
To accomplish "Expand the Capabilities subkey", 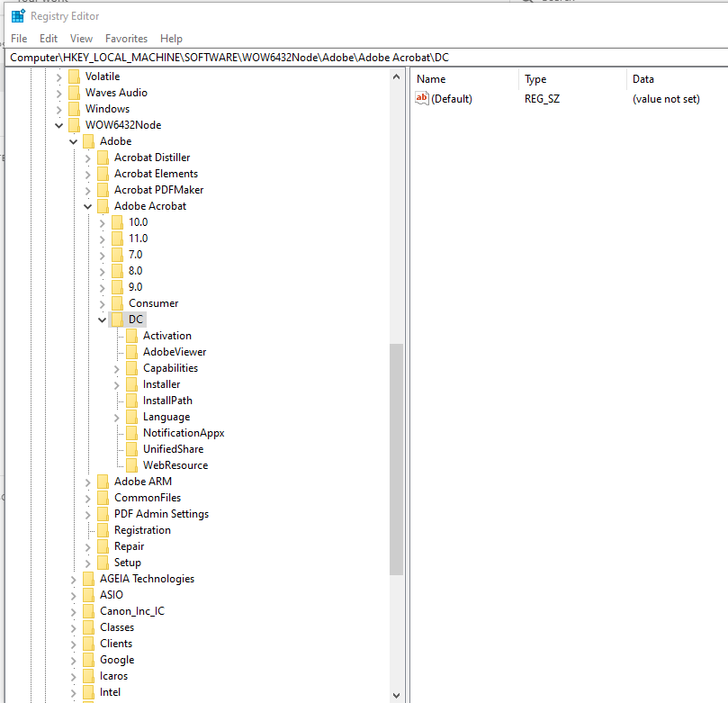I will pyautogui.click(x=116, y=367).
